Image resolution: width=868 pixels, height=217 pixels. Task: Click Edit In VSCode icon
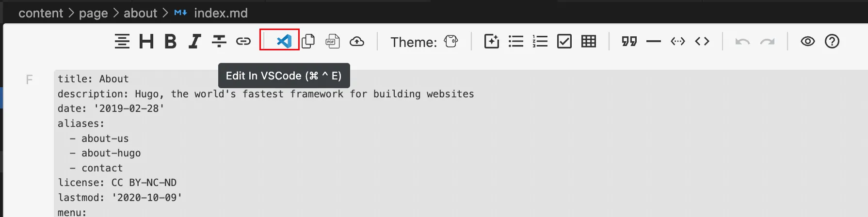(x=284, y=41)
